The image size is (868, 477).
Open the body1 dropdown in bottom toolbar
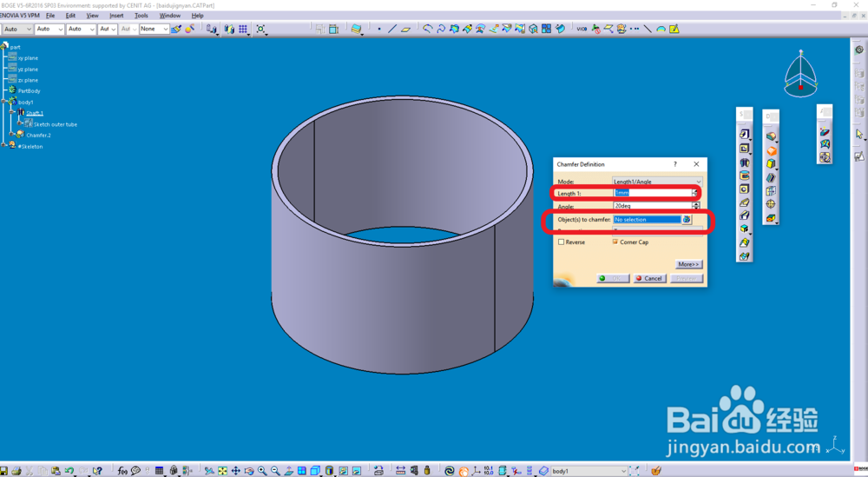point(589,471)
